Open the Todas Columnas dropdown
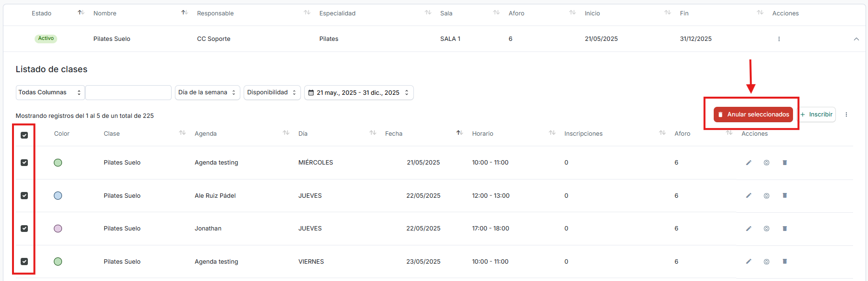 [50, 92]
